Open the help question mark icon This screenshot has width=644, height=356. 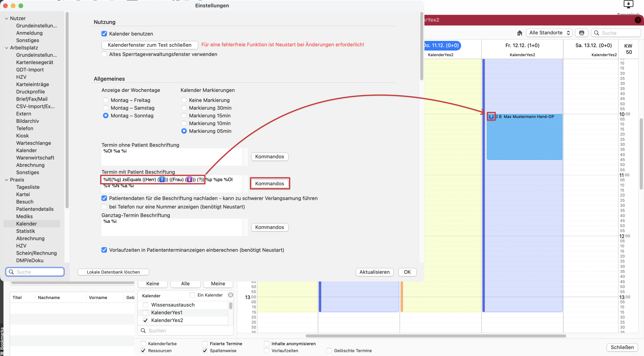point(638,20)
